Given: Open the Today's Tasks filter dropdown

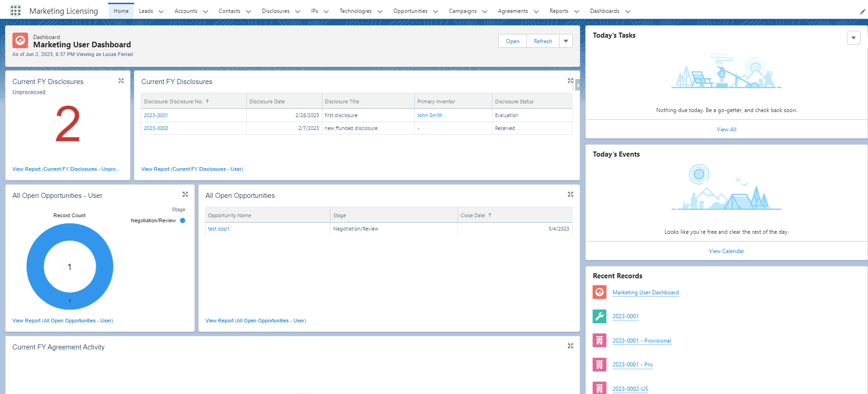Looking at the screenshot, I should pos(854,38).
